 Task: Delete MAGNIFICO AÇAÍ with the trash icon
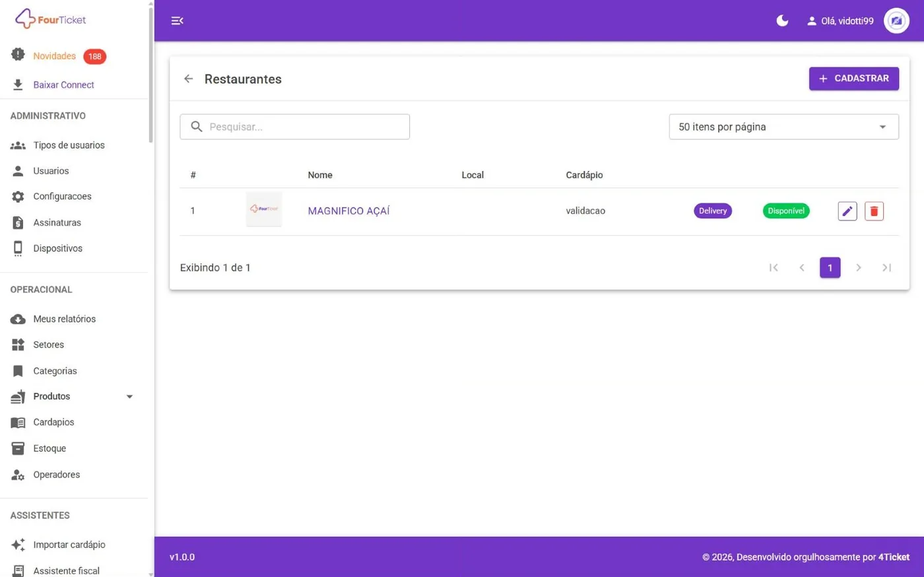(874, 211)
